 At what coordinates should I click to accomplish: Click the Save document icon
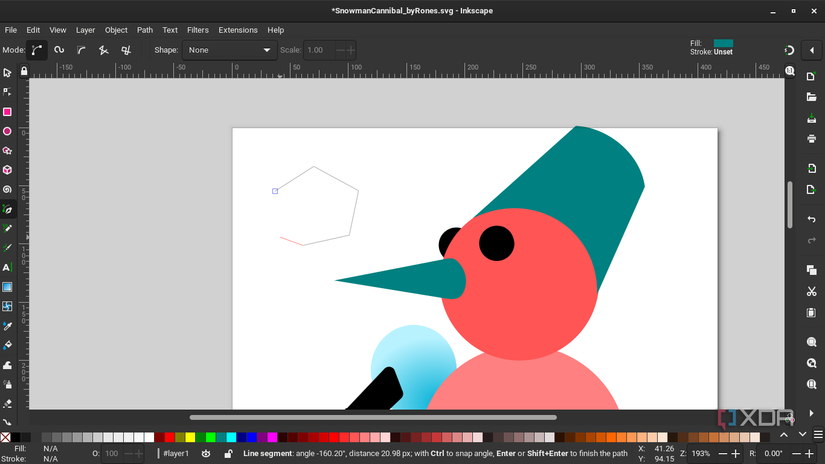pos(811,119)
